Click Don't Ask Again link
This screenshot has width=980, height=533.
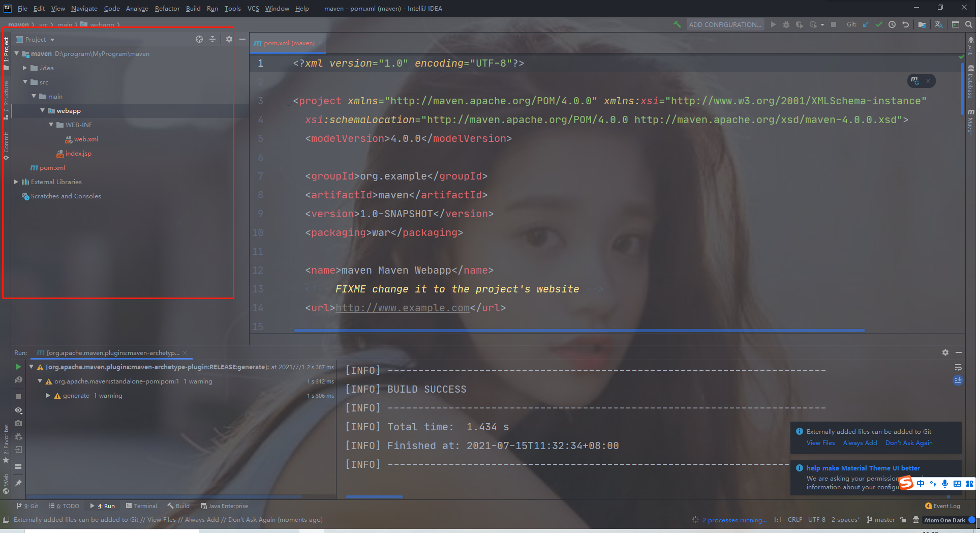[x=909, y=443]
